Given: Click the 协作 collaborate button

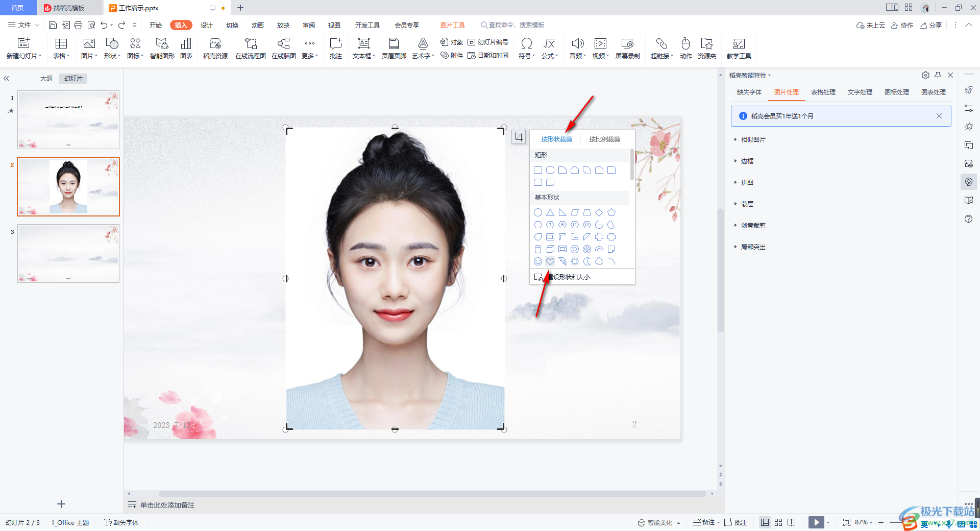Looking at the screenshot, I should coord(902,25).
